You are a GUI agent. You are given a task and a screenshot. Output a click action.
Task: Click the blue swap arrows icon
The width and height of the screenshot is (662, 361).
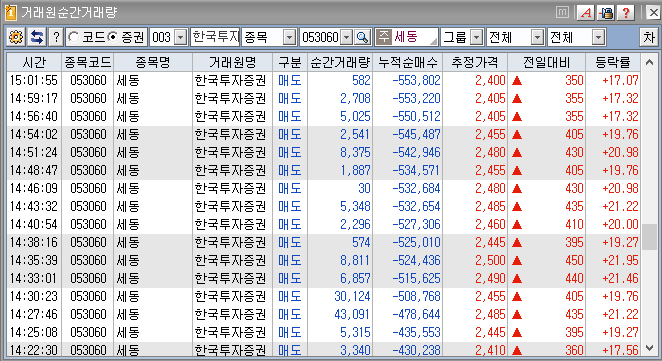(37, 38)
